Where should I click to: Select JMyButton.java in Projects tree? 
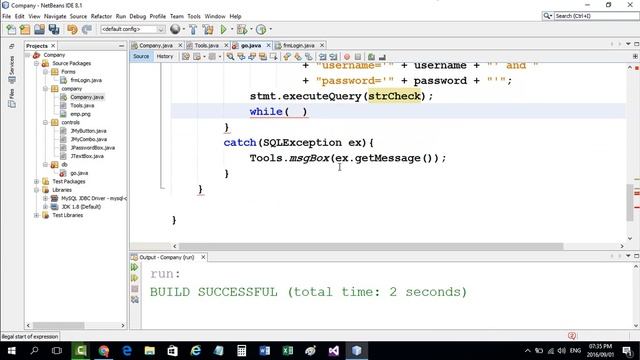(x=88, y=131)
